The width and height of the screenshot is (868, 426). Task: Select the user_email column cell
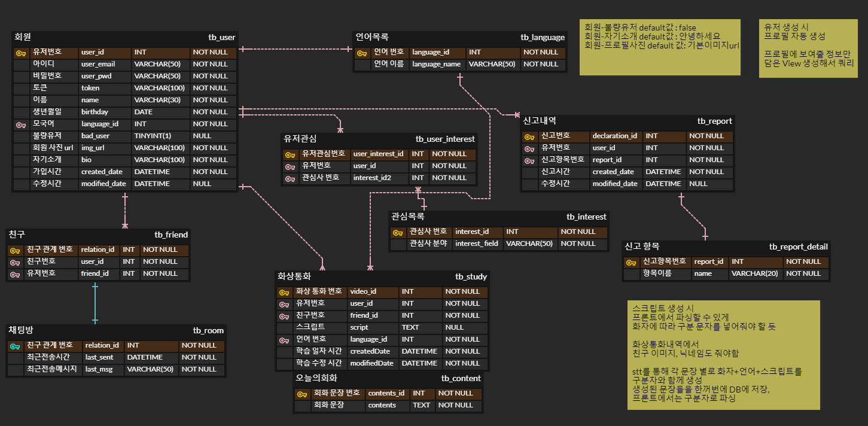105,65
